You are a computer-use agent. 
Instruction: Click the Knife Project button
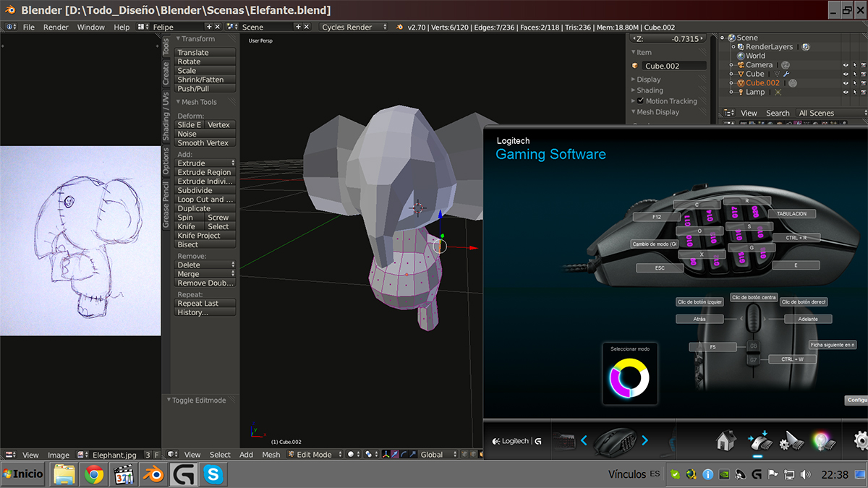206,236
